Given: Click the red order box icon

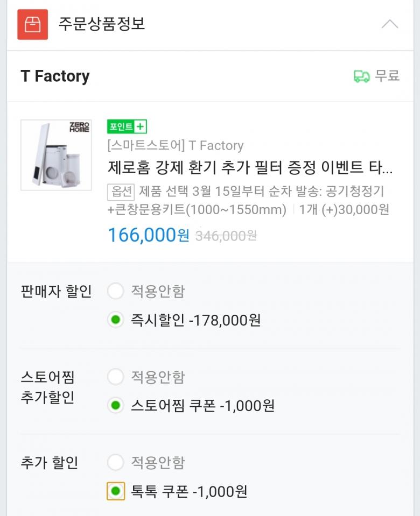Looking at the screenshot, I should 32,24.
